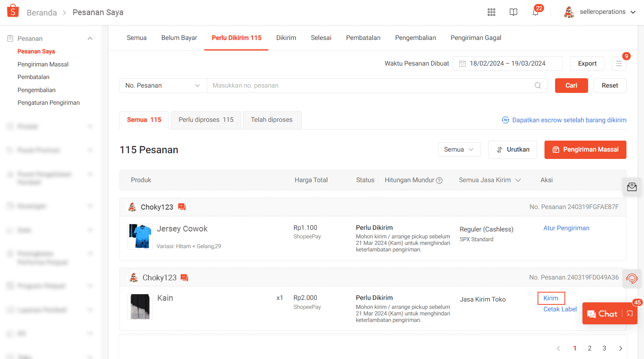The width and height of the screenshot is (644, 359).
Task: Click Atur Pengiriman for Jersey Cowok
Action: [x=566, y=228]
